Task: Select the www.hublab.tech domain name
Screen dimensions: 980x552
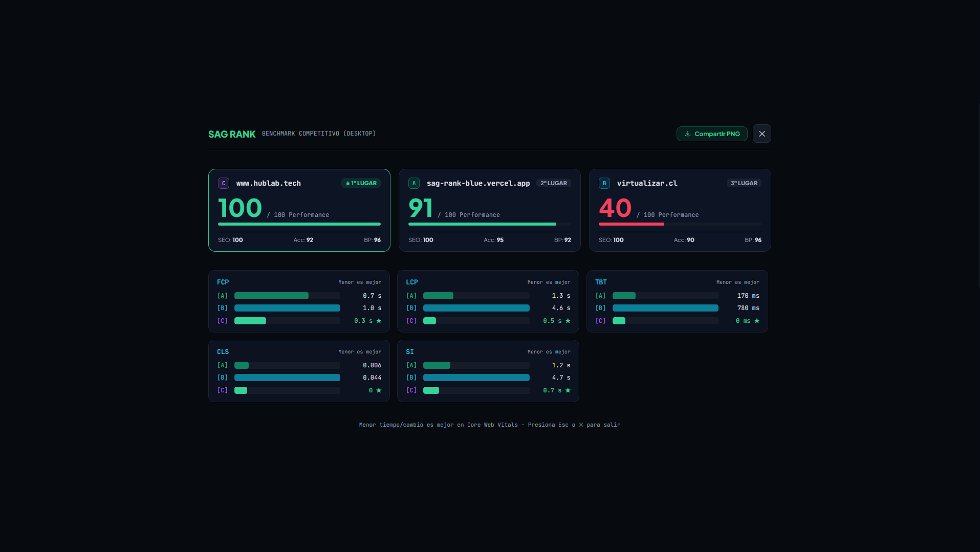Action: pyautogui.click(x=269, y=183)
